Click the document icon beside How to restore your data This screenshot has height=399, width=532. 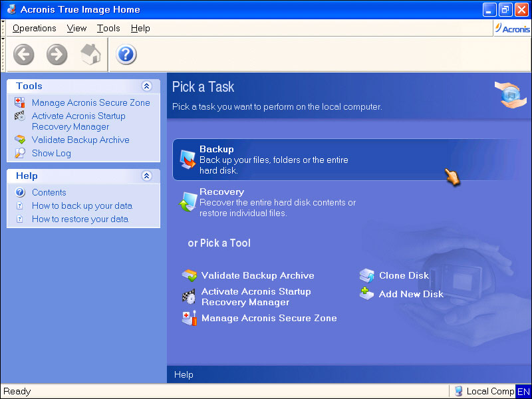[x=20, y=219]
